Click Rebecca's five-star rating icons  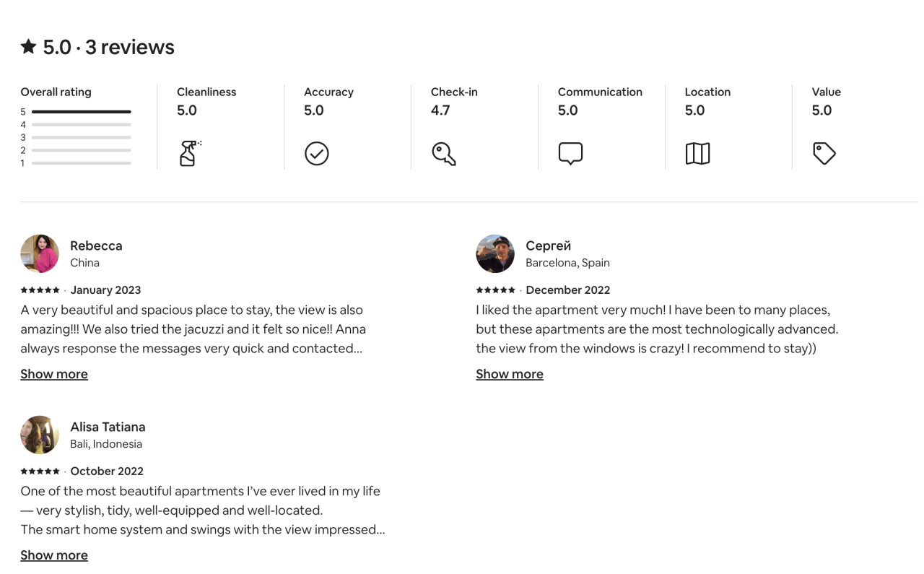[x=40, y=290]
